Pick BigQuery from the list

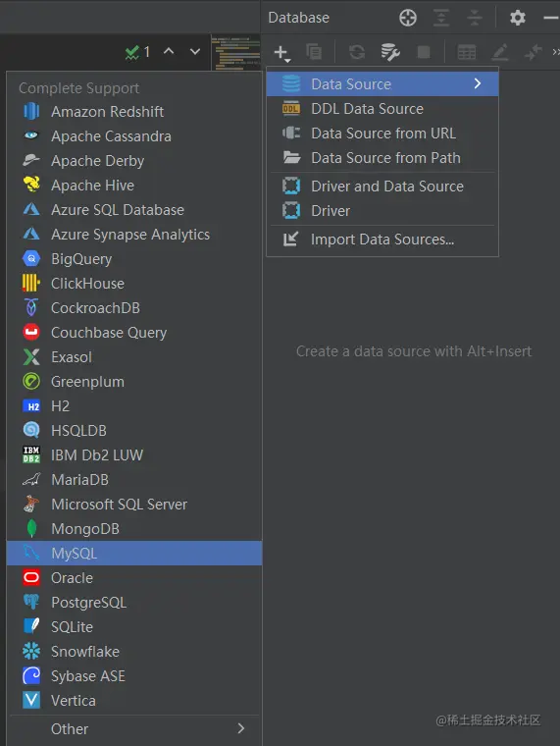pyautogui.click(x=134, y=259)
